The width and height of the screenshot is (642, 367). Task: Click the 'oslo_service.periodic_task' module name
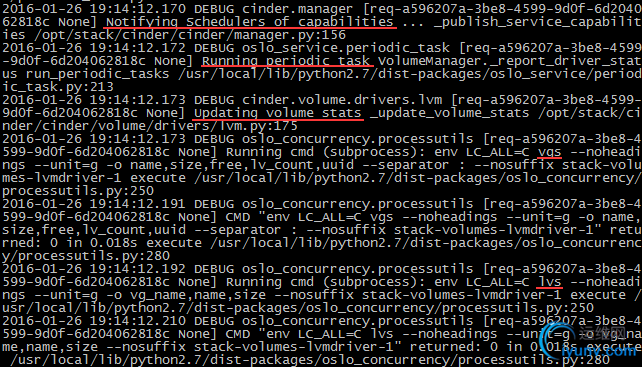[x=346, y=48]
